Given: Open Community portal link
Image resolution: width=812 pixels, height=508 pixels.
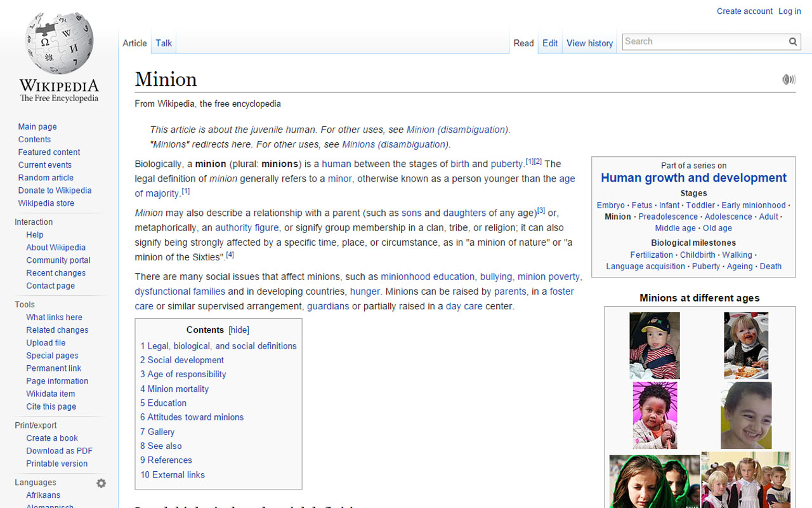Looking at the screenshot, I should (58, 260).
